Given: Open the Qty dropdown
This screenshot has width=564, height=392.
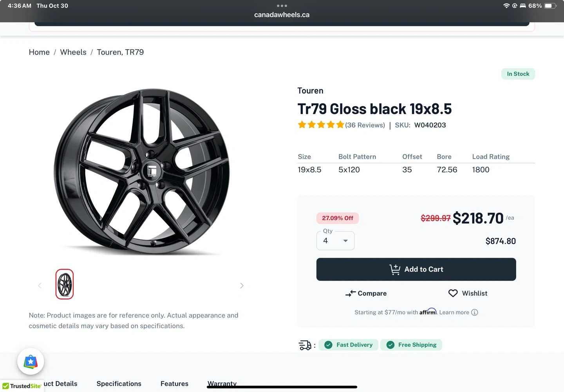Looking at the screenshot, I should coord(335,241).
